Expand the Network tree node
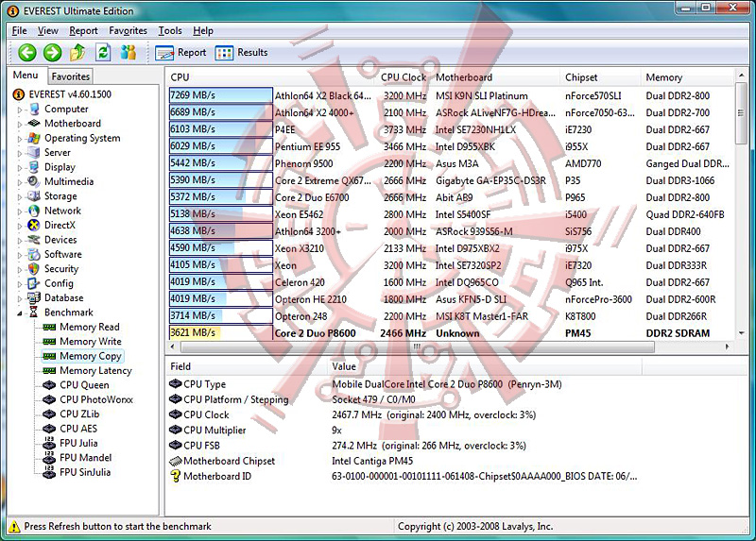 click(x=20, y=211)
